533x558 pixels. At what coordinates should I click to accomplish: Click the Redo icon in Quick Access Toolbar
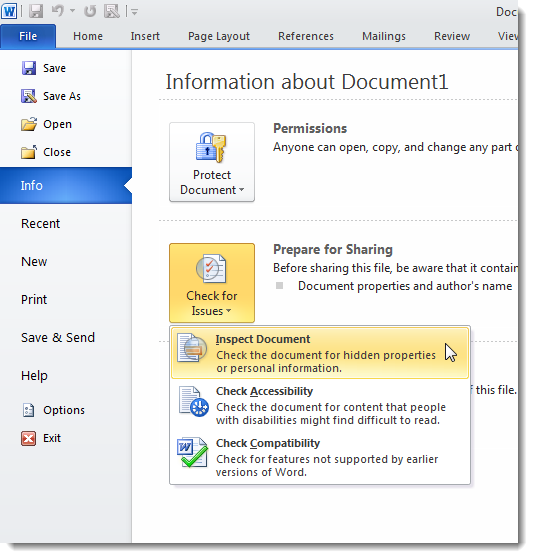point(90,11)
